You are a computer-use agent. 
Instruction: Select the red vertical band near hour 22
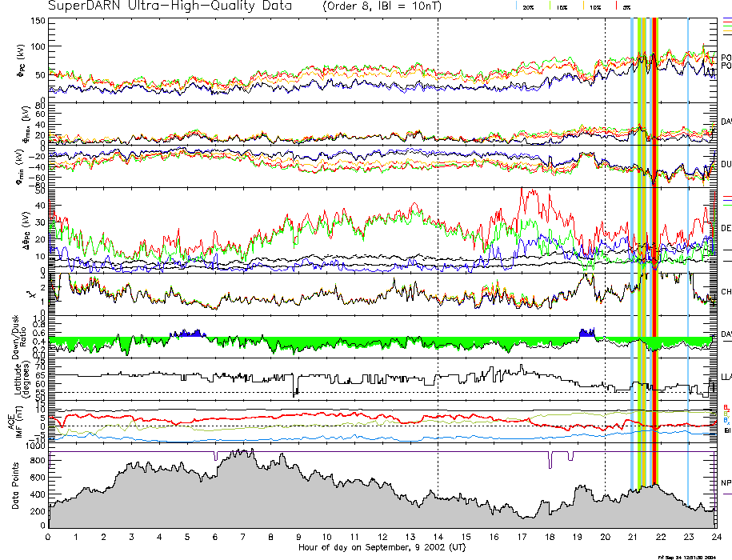(655, 240)
